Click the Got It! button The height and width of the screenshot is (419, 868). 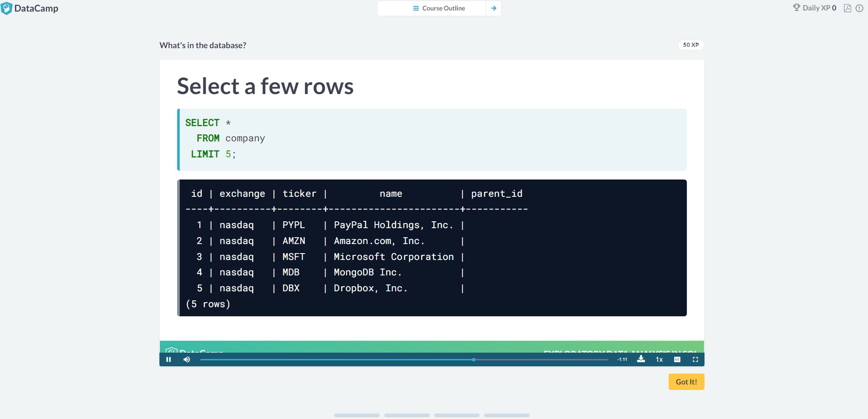[686, 382]
